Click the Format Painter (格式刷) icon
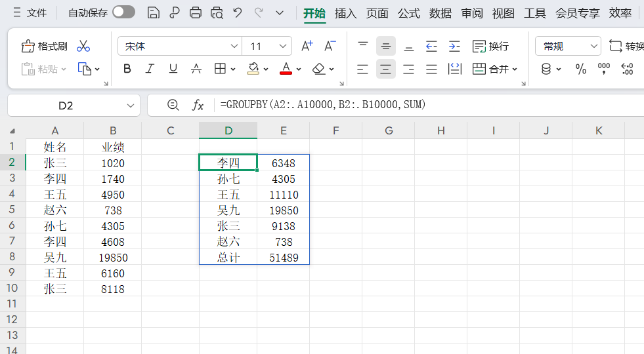This screenshot has height=354, width=644. 45,46
